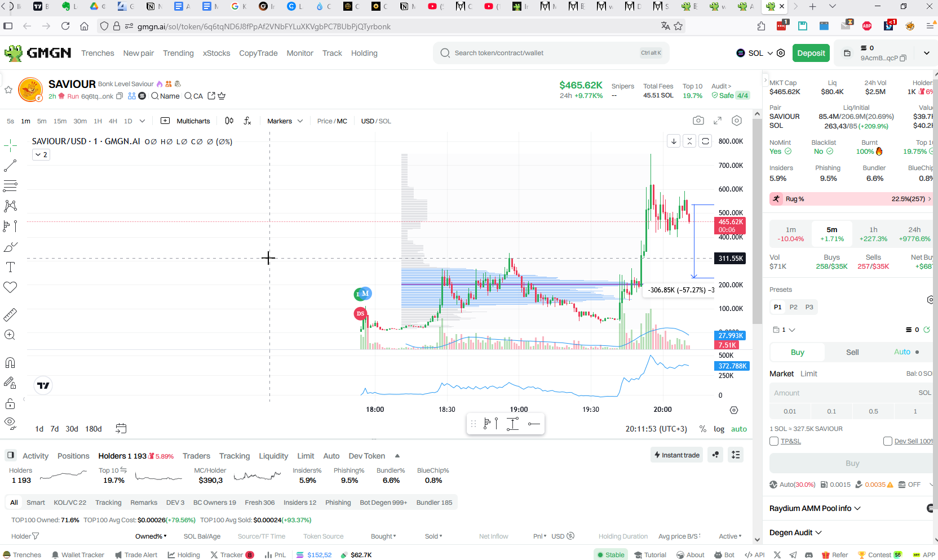Select the patterns drawing tool
This screenshot has height=560, width=938.
(x=10, y=206)
